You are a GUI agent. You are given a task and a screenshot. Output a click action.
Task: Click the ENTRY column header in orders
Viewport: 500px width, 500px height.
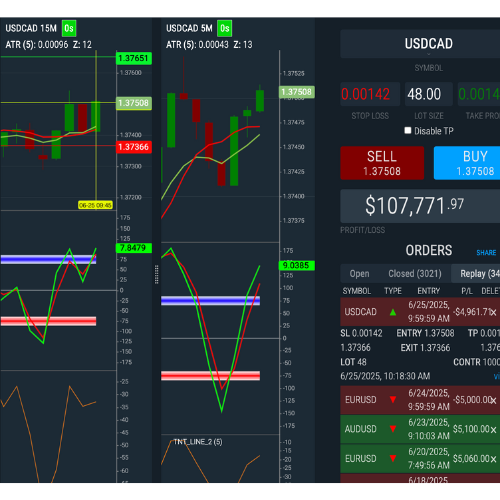click(429, 291)
